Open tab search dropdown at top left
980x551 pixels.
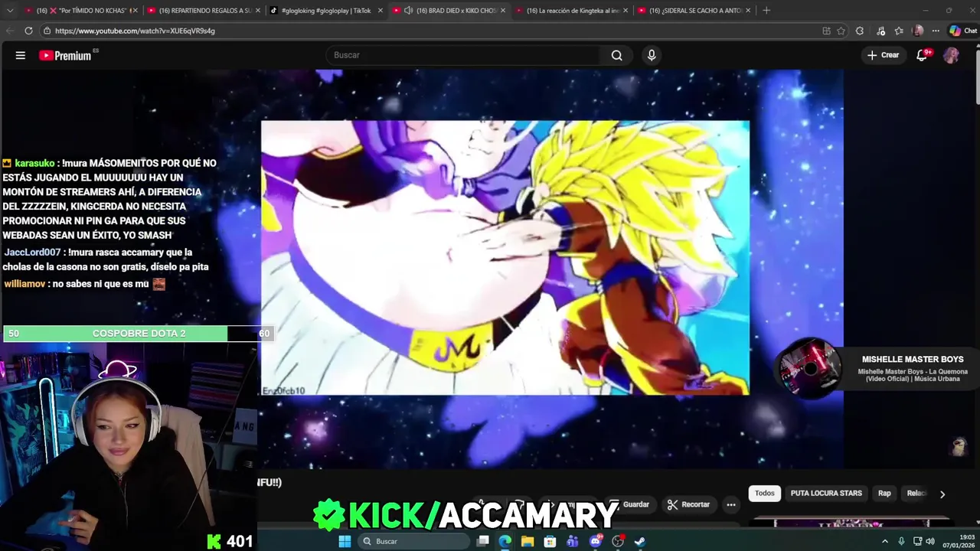point(10,11)
